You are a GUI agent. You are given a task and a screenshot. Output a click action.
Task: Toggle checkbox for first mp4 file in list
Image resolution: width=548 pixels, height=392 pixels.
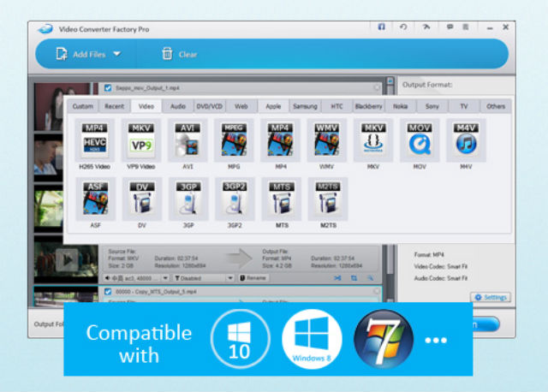coord(108,88)
